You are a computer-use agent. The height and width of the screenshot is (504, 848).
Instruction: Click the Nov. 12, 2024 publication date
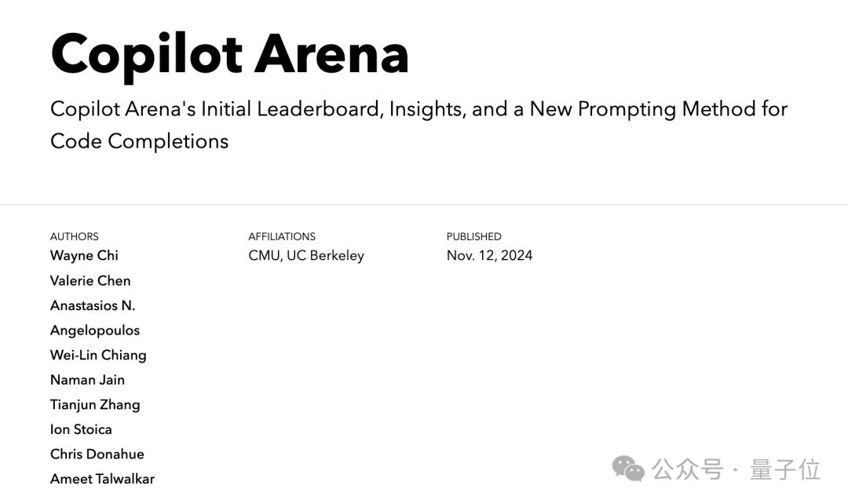coord(489,255)
